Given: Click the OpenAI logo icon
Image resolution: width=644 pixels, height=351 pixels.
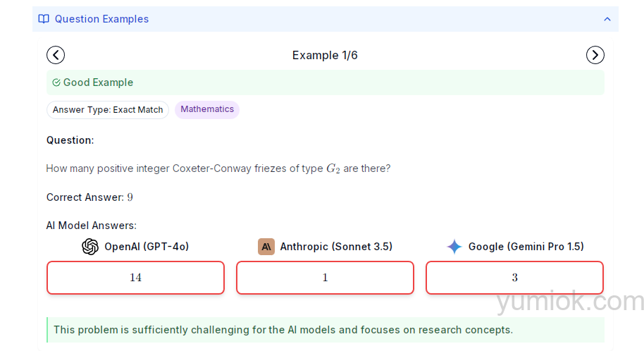Looking at the screenshot, I should click(x=90, y=247).
